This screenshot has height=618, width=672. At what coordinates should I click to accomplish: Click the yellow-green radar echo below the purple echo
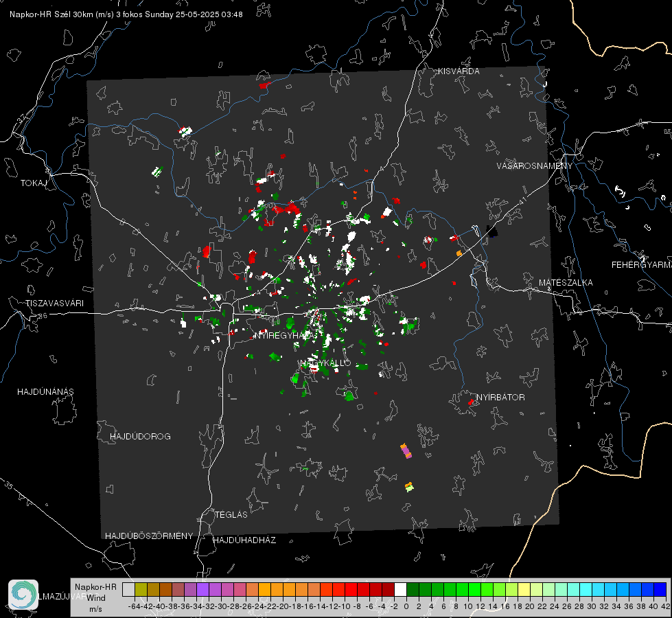click(409, 487)
